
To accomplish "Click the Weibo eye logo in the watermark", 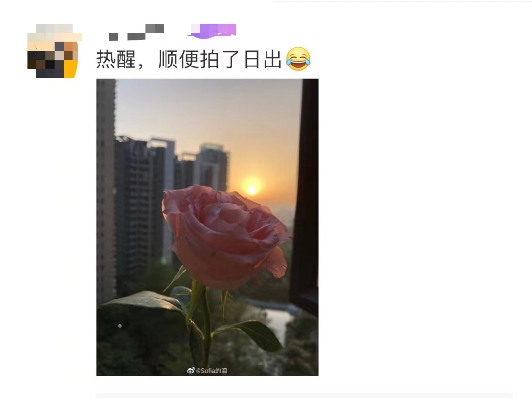I will click(191, 370).
